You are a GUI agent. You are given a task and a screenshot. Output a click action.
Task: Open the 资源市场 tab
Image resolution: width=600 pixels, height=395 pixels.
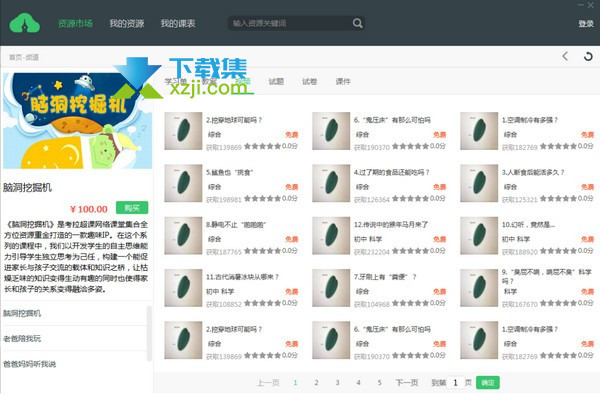pos(75,23)
